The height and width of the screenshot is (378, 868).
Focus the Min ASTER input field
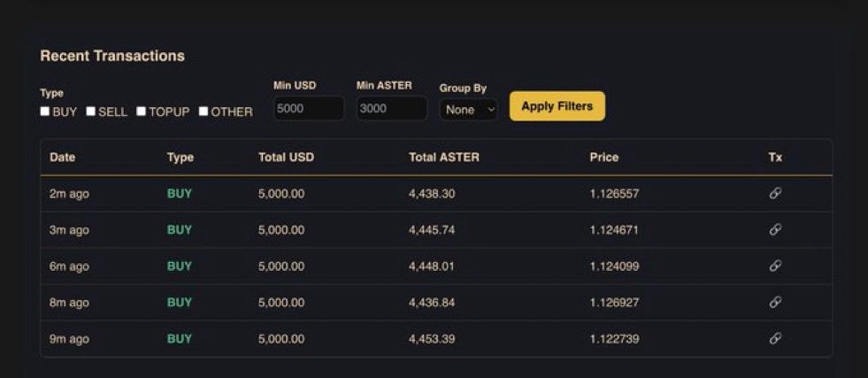(391, 109)
